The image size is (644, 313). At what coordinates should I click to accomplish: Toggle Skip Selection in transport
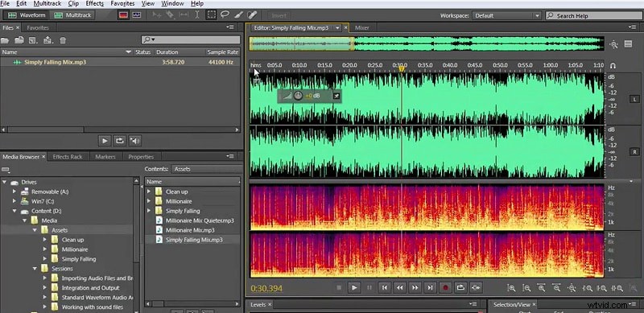(x=476, y=288)
